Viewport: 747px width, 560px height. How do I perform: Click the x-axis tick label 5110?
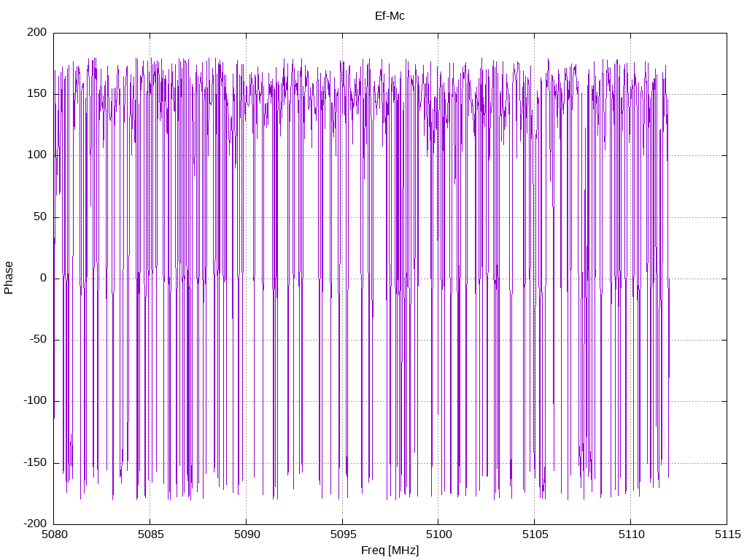[x=631, y=534]
